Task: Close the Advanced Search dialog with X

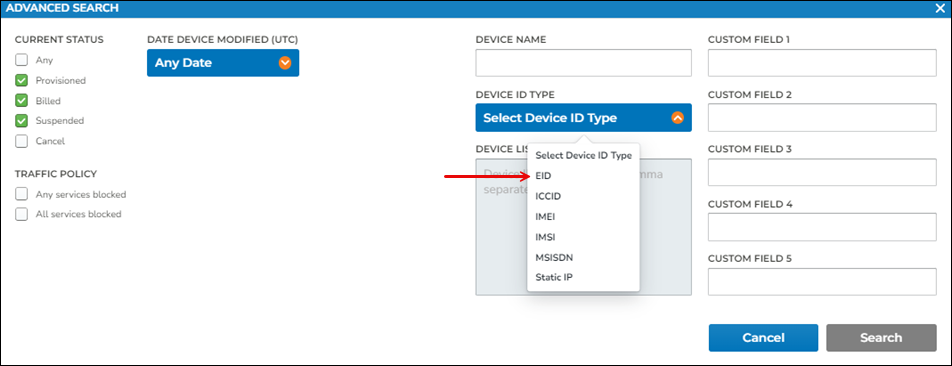Action: coord(940,8)
